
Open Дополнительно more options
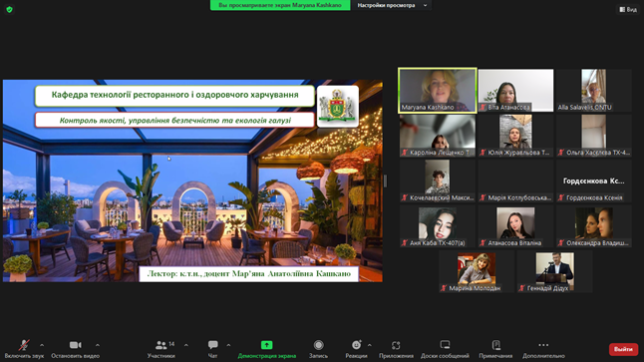pos(543,349)
